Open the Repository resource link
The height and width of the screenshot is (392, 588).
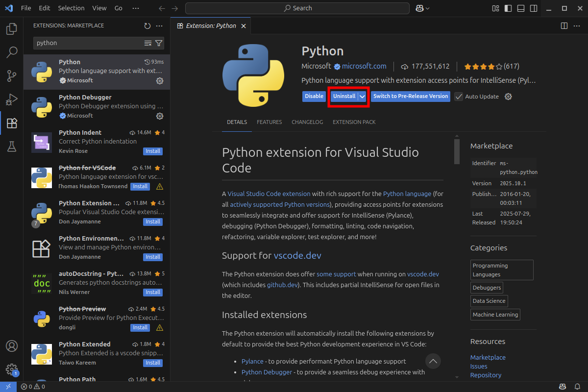pos(486,375)
